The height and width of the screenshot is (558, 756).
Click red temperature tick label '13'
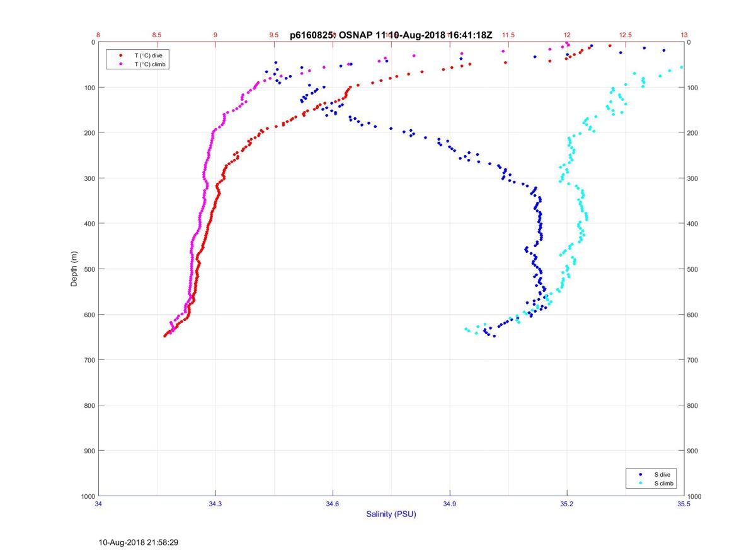click(x=684, y=35)
